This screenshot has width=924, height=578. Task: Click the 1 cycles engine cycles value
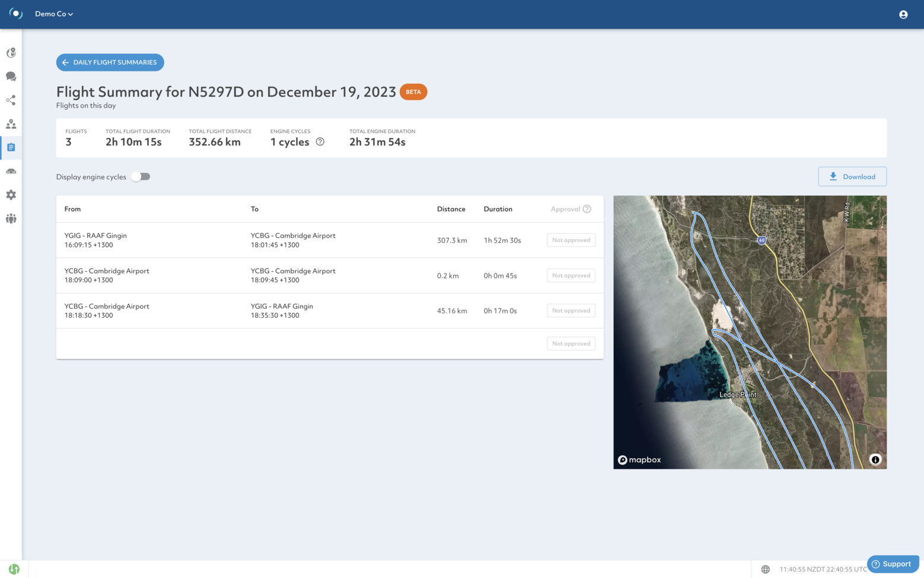tap(289, 142)
